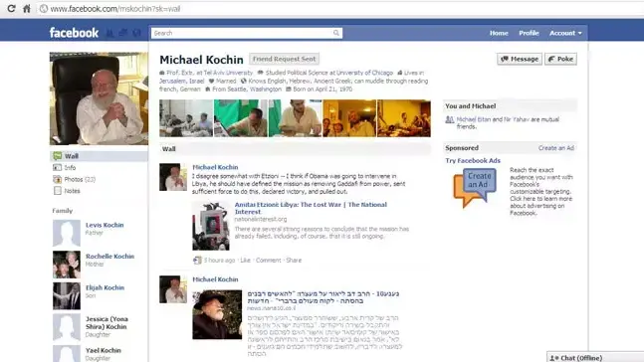Click the Info sidebar icon
Screen dimensions: 644x362
(58, 167)
